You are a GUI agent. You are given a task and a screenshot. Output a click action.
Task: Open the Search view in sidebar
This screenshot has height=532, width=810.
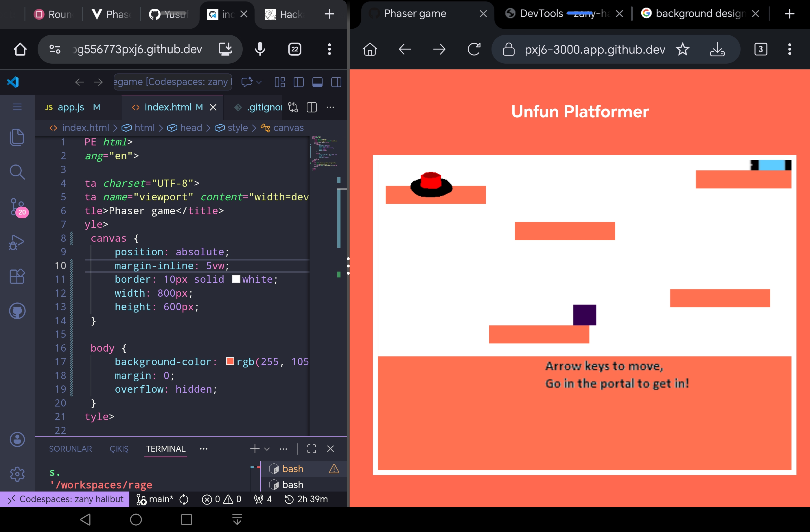coord(17,172)
